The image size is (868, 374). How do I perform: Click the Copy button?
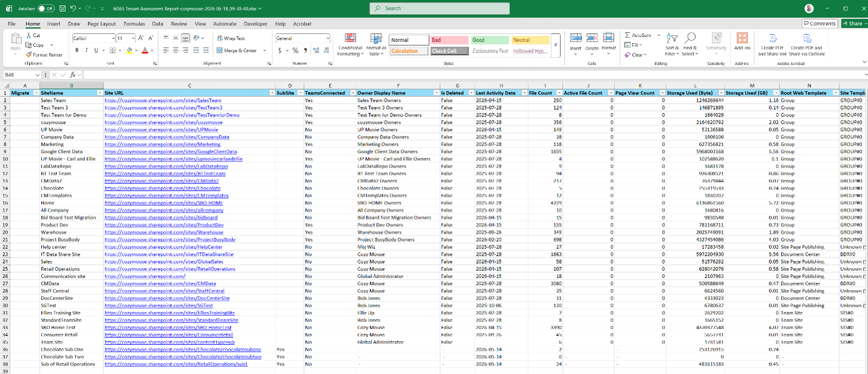(38, 45)
